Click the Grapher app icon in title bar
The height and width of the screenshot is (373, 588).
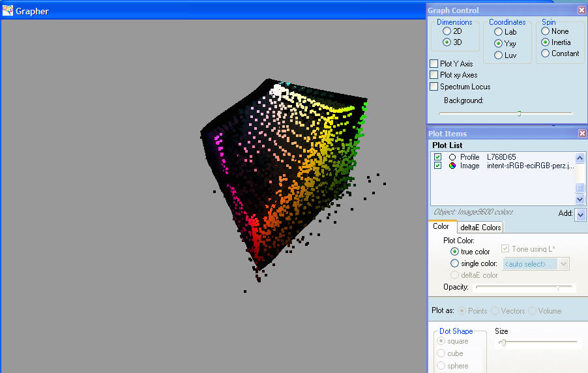7,11
